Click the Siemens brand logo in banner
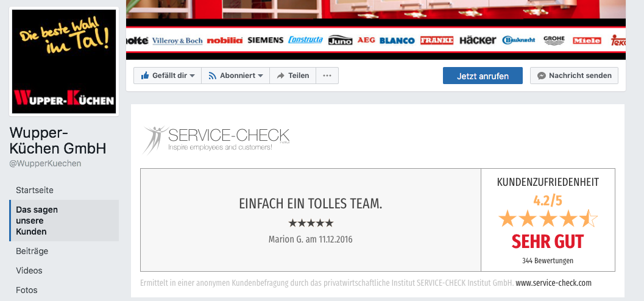Viewport: 644px width, 301px height. click(x=265, y=40)
